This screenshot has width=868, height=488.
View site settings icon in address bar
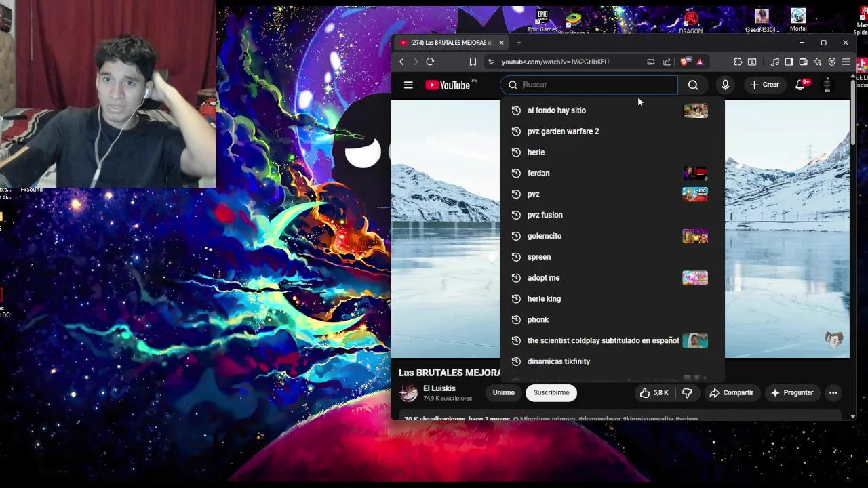pos(491,62)
